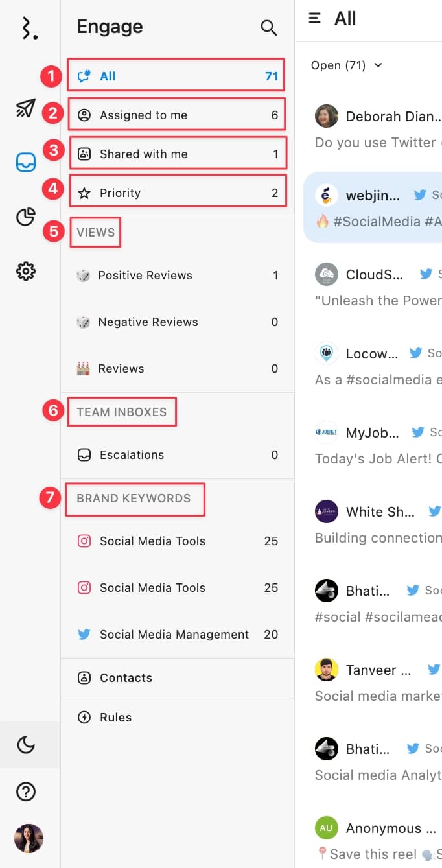Toggle dark mode with the moon icon
This screenshot has height=868, width=442.
click(25, 745)
